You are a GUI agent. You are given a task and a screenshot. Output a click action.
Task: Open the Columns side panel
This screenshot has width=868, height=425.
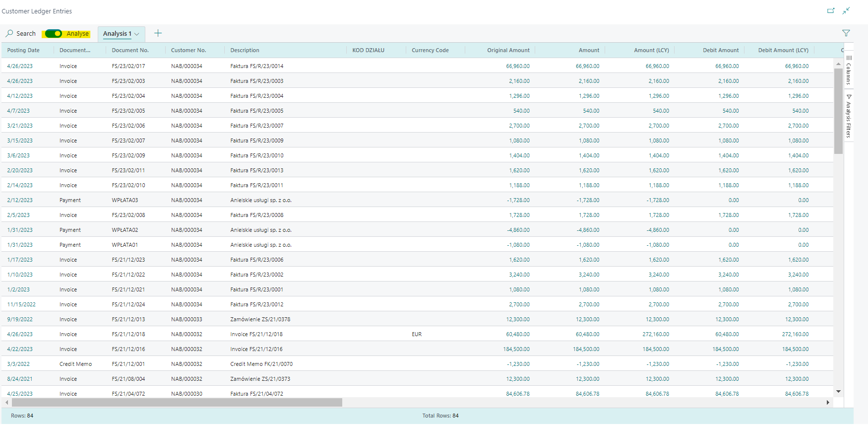(849, 70)
